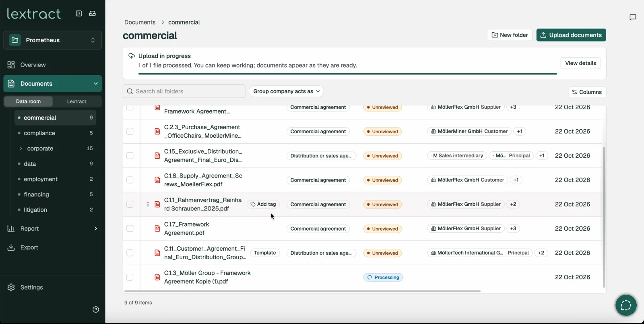Image resolution: width=644 pixels, height=324 pixels.
Task: Click View details for upload
Action: [580, 63]
